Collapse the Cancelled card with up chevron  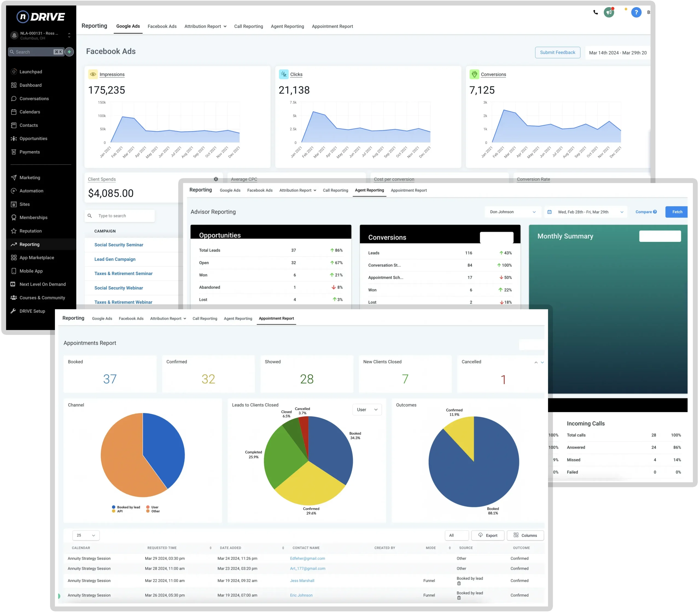coord(536,362)
